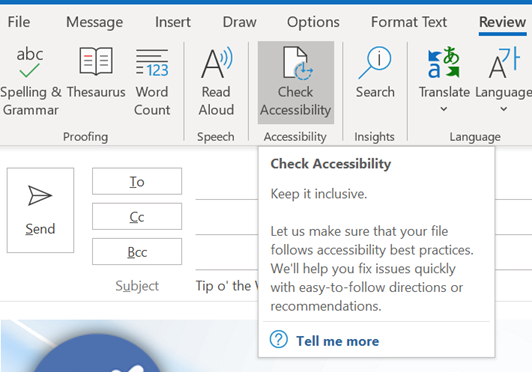Click the To recipients button
This screenshot has height=372, width=532.
pos(137,181)
